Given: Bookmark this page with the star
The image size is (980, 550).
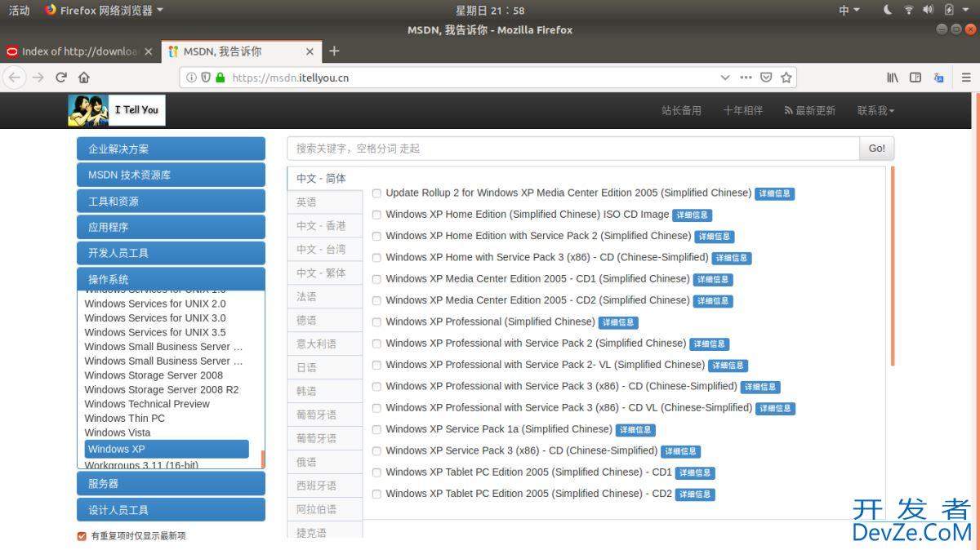Looking at the screenshot, I should coord(786,78).
